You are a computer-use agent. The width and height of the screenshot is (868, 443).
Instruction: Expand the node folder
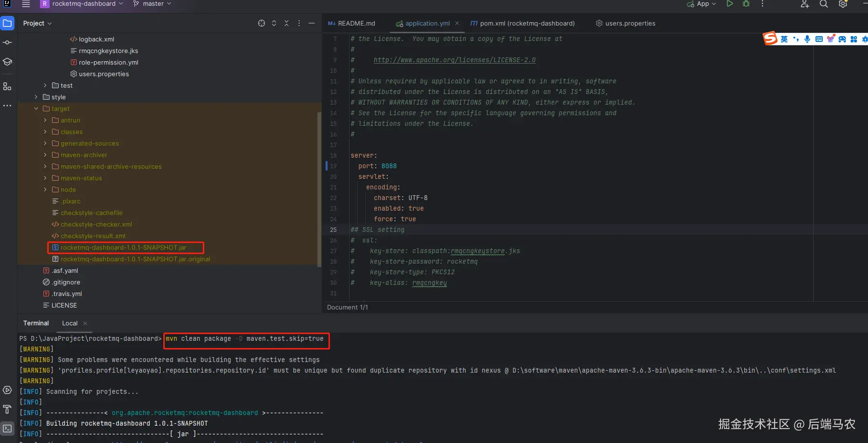(45, 189)
